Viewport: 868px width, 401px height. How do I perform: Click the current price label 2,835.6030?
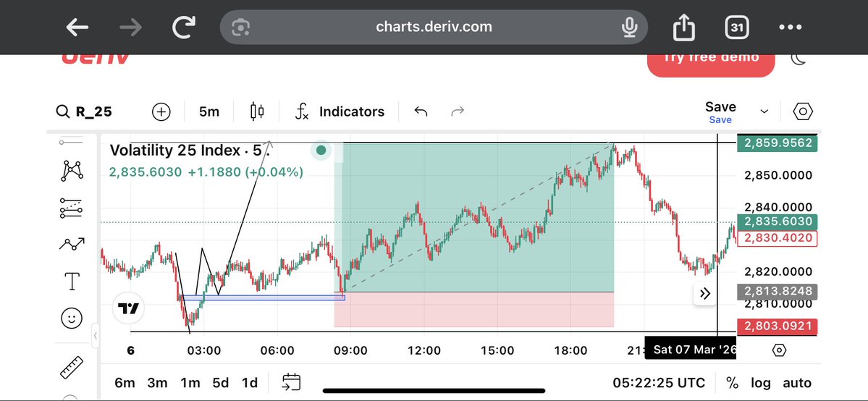tap(778, 222)
